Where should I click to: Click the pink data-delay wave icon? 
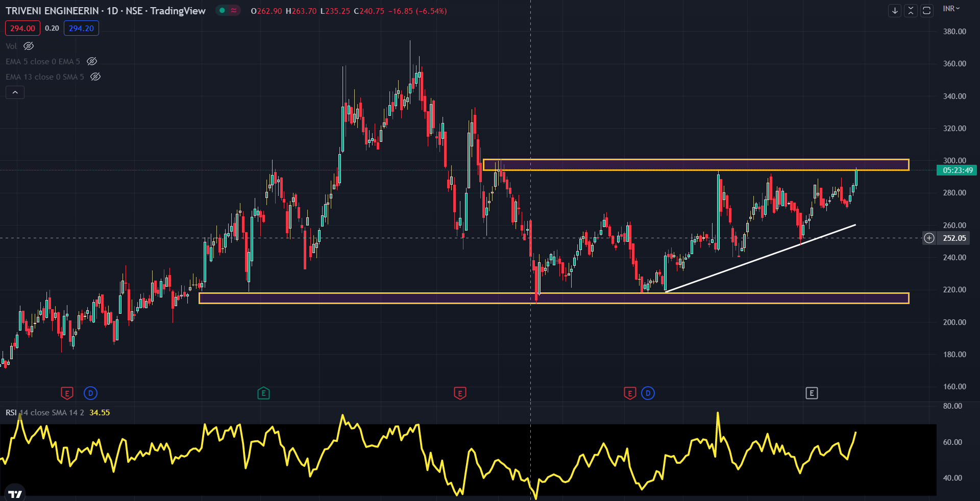(x=234, y=10)
